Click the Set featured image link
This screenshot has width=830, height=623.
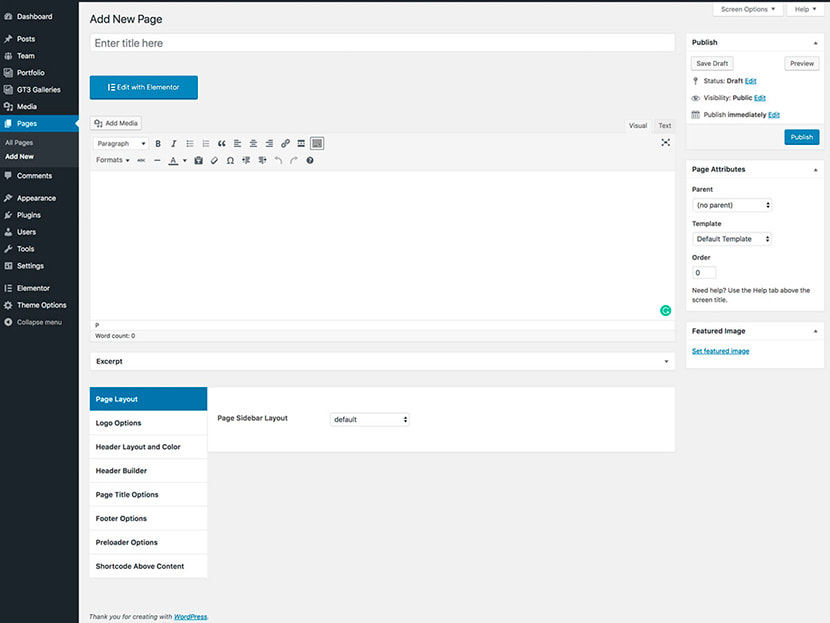click(x=720, y=351)
